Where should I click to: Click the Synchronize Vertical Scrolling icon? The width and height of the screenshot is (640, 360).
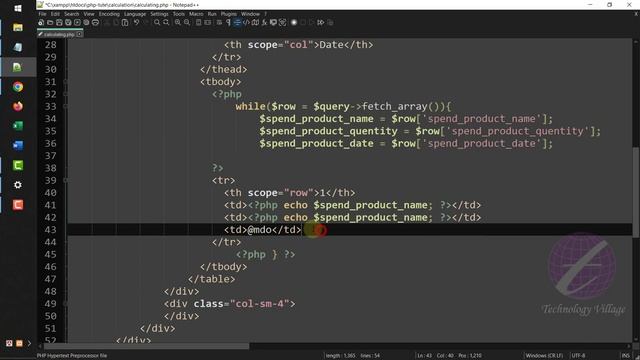pyautogui.click(x=198, y=22)
